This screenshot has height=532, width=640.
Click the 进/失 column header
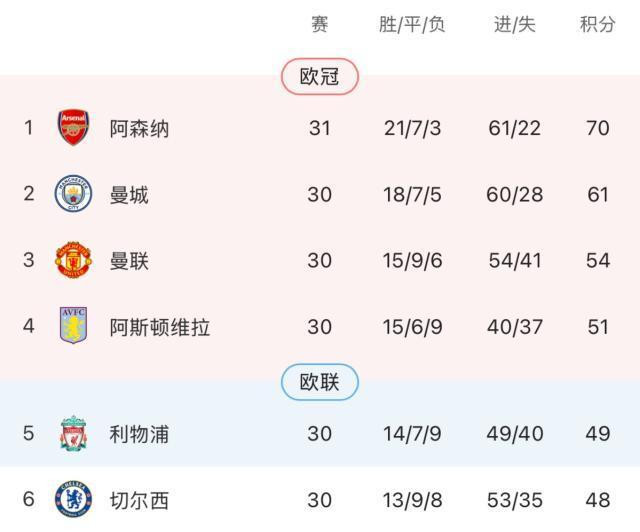[515, 25]
